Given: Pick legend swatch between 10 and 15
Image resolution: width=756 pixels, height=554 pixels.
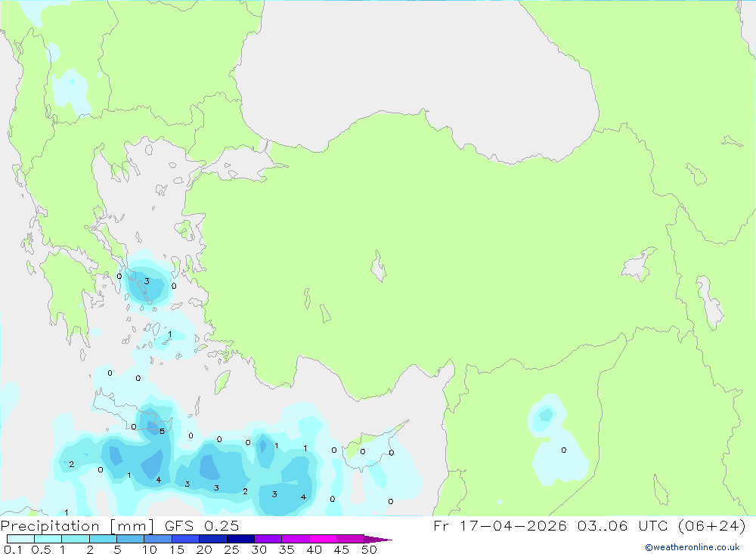Looking at the screenshot, I should (x=158, y=539).
